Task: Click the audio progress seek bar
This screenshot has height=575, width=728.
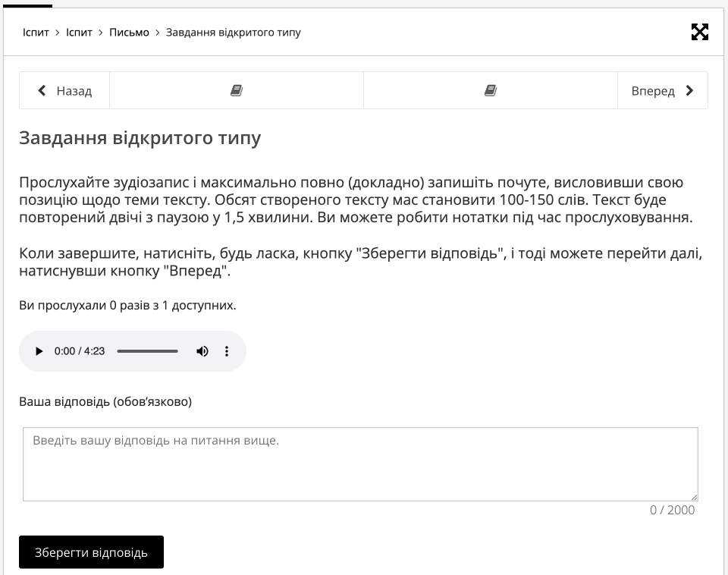Action: click(147, 351)
